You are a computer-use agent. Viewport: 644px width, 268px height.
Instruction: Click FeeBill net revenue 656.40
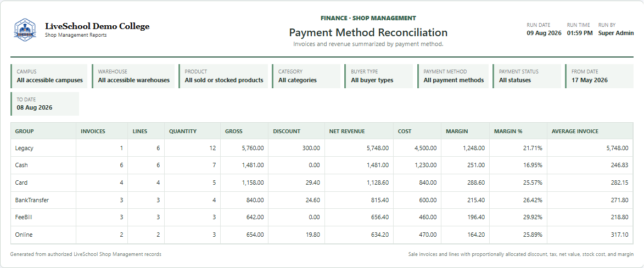pyautogui.click(x=380, y=217)
